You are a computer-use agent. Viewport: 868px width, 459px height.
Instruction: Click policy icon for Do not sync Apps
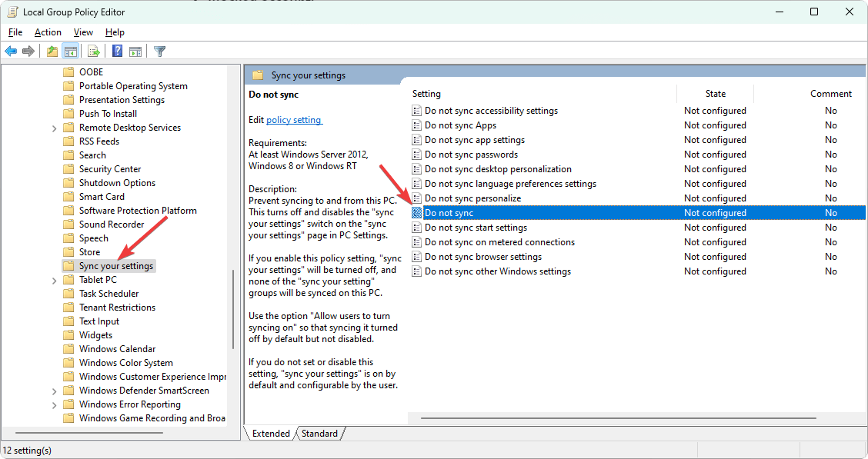[417, 125]
